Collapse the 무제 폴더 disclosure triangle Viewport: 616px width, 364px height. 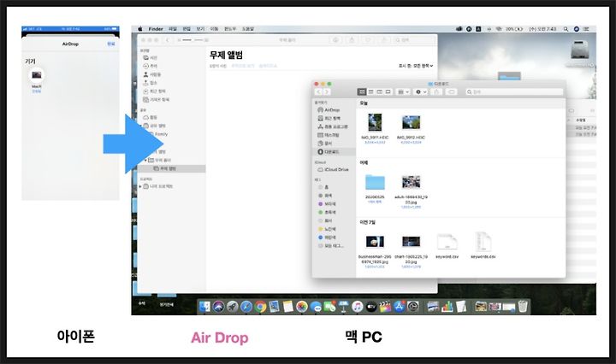click(x=145, y=161)
